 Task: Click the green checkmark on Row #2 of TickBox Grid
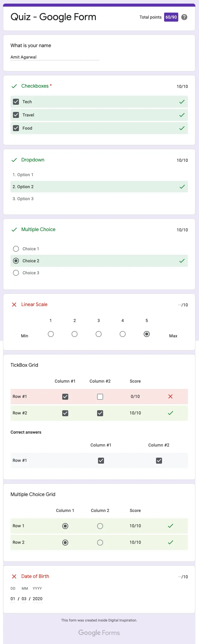(170, 413)
